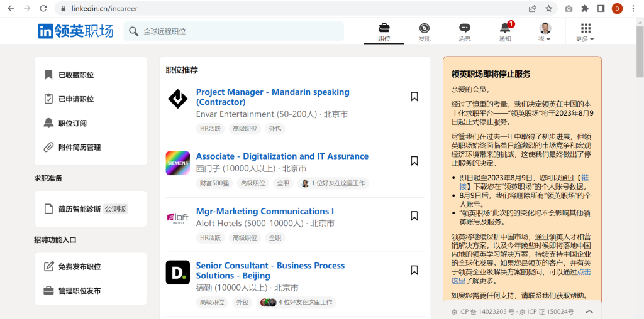Expand the ICP footer chevron
644x319 pixels.
point(589,311)
